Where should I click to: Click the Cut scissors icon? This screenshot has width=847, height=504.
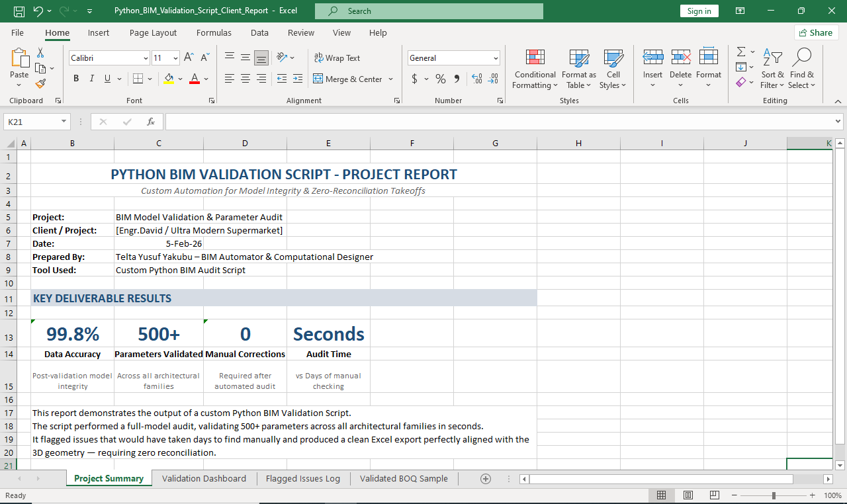40,53
